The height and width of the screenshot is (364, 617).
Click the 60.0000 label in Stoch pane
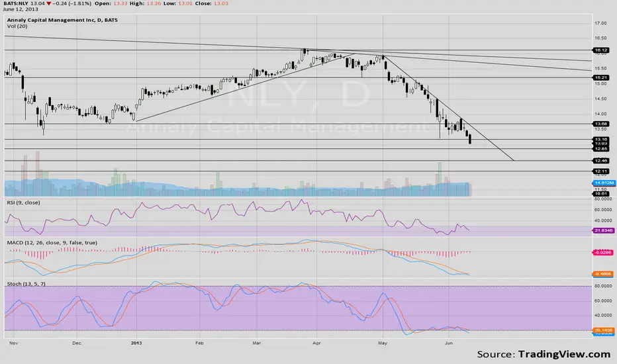(603, 300)
